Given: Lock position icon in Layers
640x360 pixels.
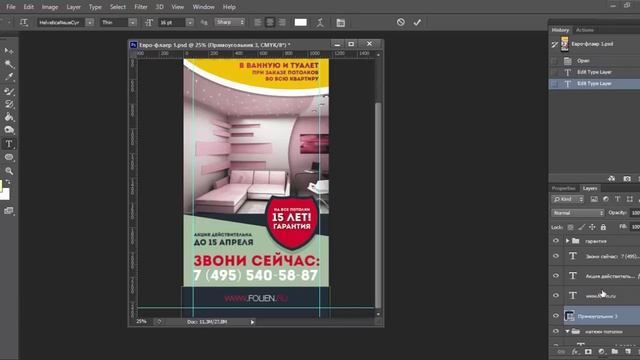Looking at the screenshot, I should (592, 227).
